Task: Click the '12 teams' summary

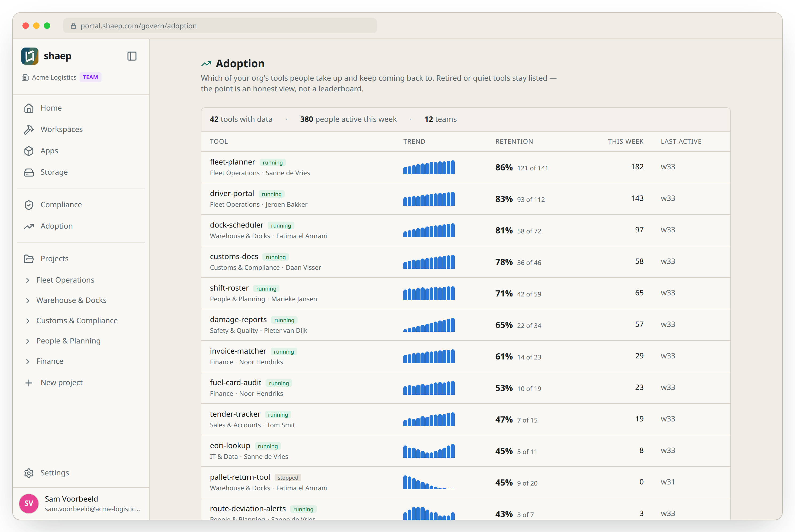Action: point(441,119)
